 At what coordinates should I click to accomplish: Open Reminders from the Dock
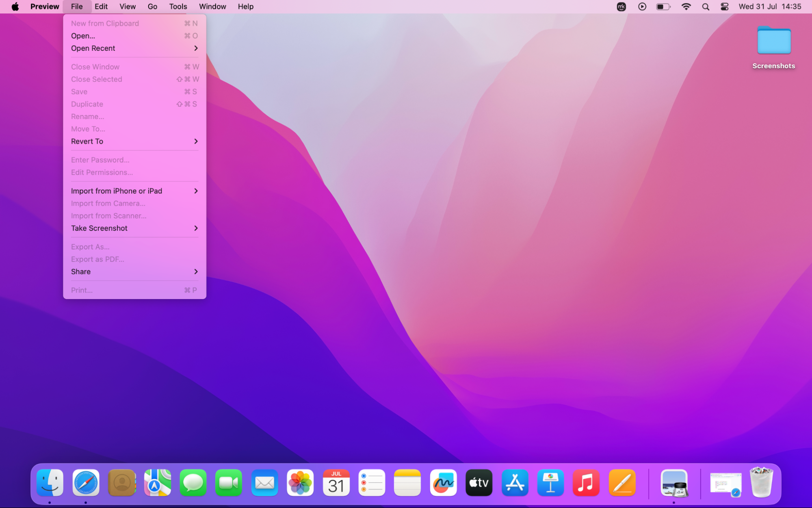[x=372, y=483]
